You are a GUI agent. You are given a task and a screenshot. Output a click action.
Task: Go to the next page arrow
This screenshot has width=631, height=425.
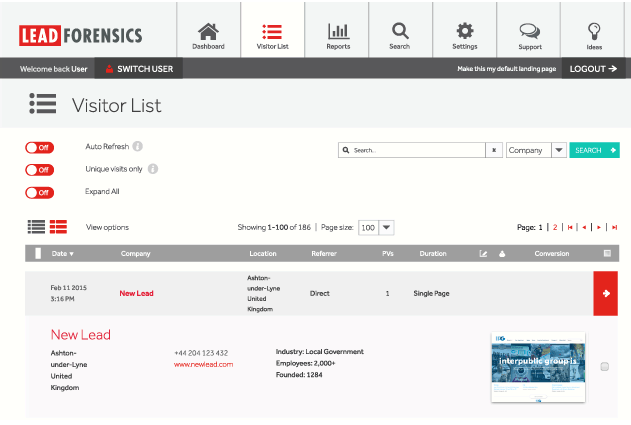[599, 227]
